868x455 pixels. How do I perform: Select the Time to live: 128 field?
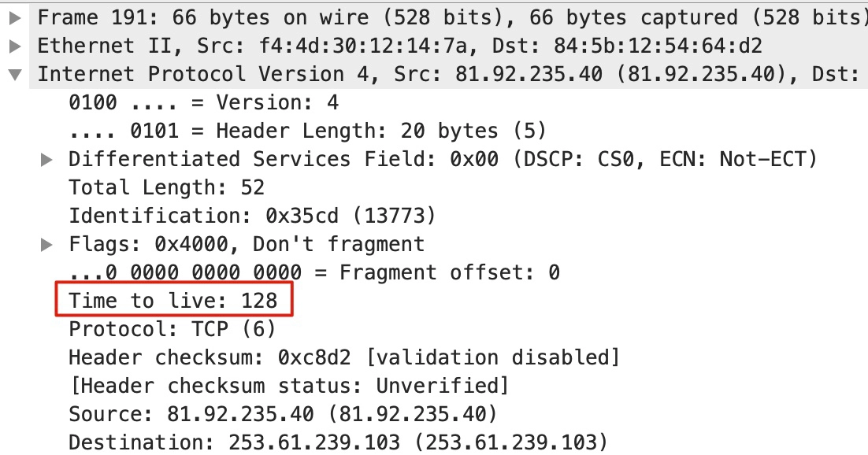[x=172, y=301]
